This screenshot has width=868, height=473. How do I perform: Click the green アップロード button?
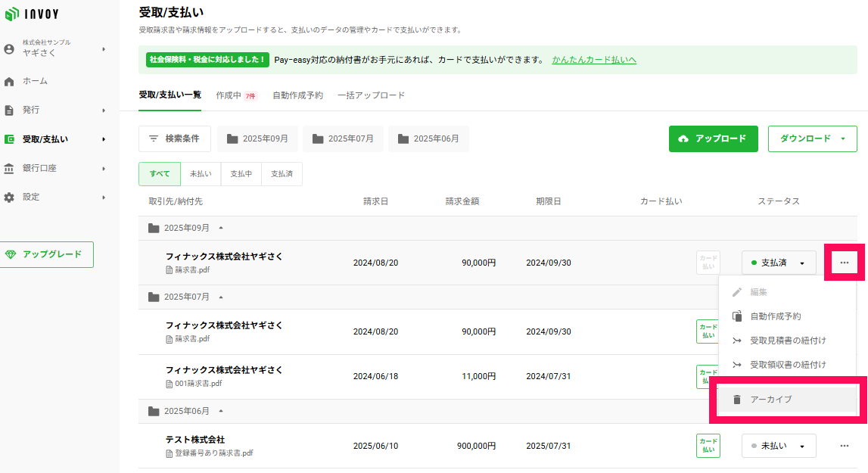(x=714, y=138)
